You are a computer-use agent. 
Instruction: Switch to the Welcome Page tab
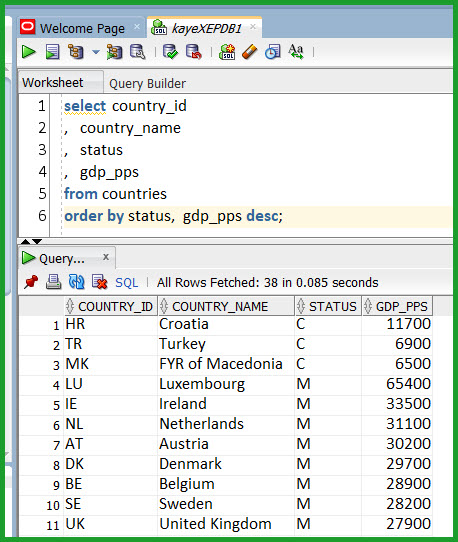pos(82,28)
